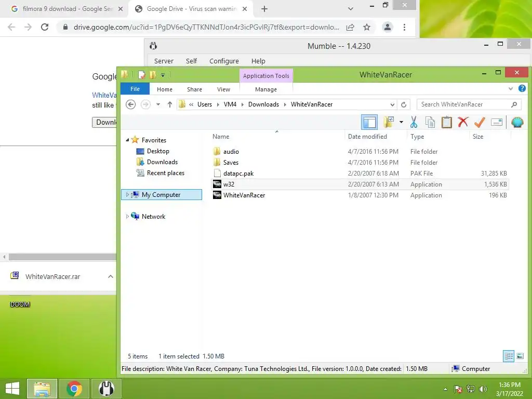Click the orange checkmark properties icon
The image size is (532, 399).
coord(480,122)
